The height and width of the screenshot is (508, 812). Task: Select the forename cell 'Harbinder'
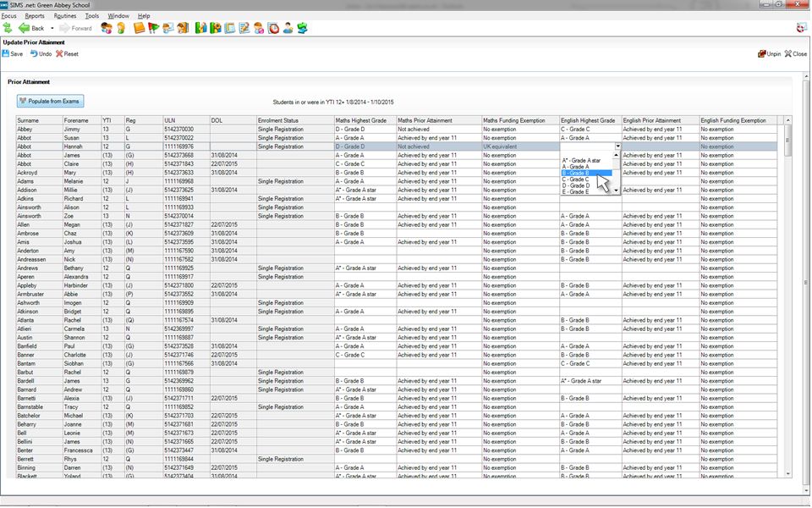coord(82,285)
